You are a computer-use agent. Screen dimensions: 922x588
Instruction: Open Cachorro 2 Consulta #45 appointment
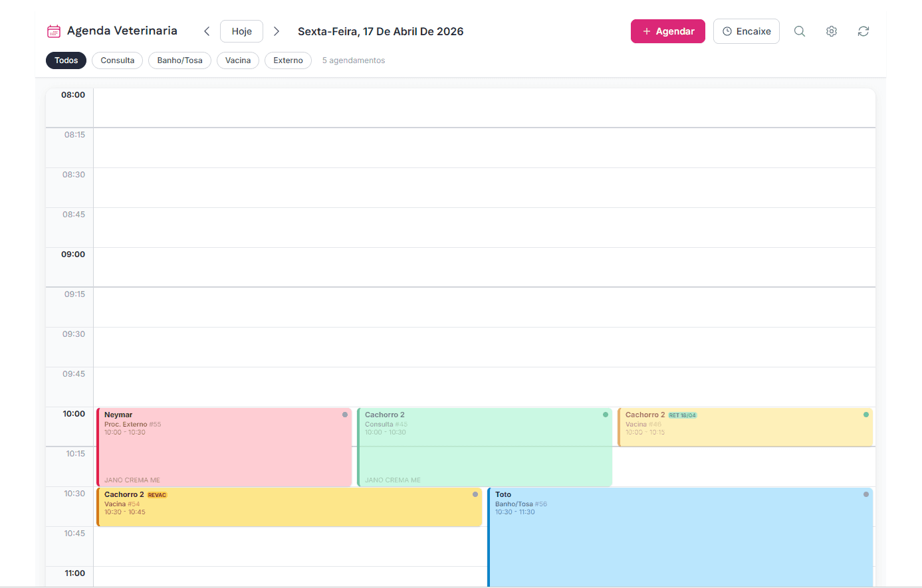pos(485,447)
